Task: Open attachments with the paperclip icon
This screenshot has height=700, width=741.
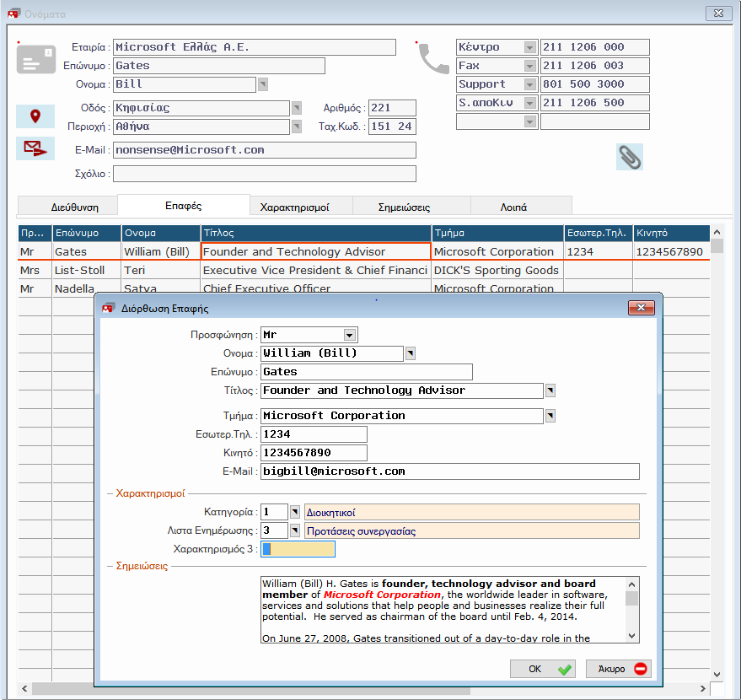Action: click(630, 157)
